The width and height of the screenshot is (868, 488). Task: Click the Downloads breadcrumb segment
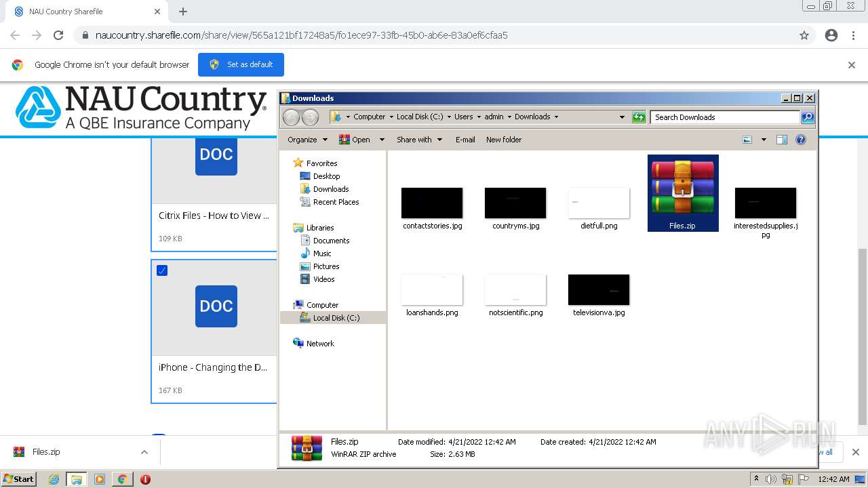point(532,117)
